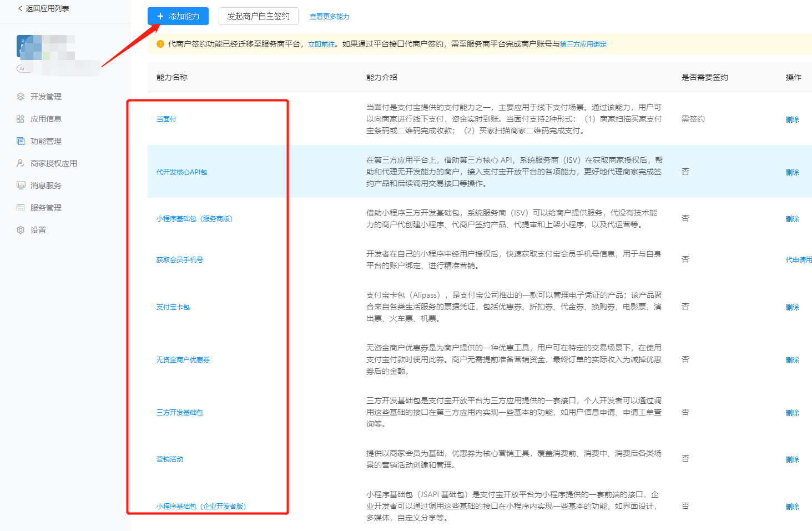Click the 当面付 description text
Viewport: 812px width, 531px height.
click(514, 119)
